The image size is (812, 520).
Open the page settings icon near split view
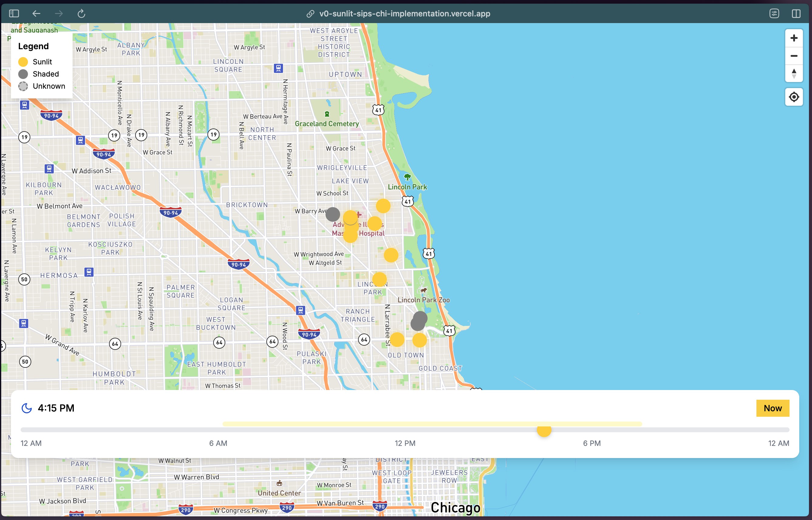tap(774, 13)
